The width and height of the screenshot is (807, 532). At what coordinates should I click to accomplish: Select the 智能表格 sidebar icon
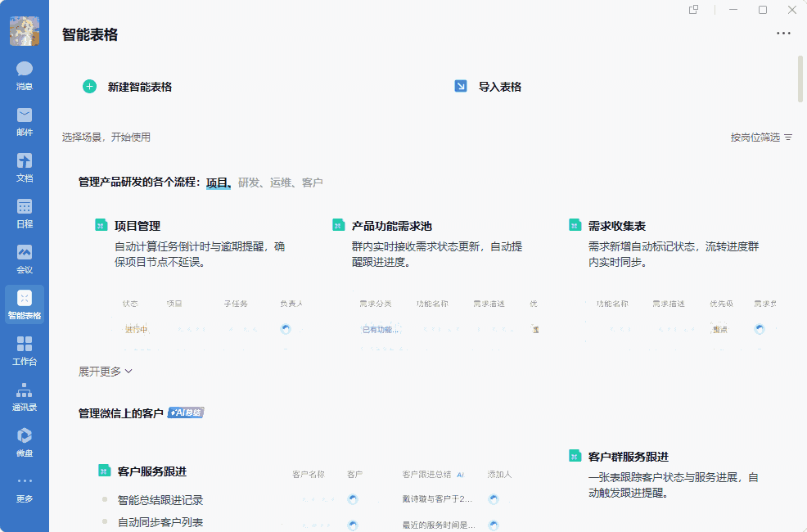point(24,304)
